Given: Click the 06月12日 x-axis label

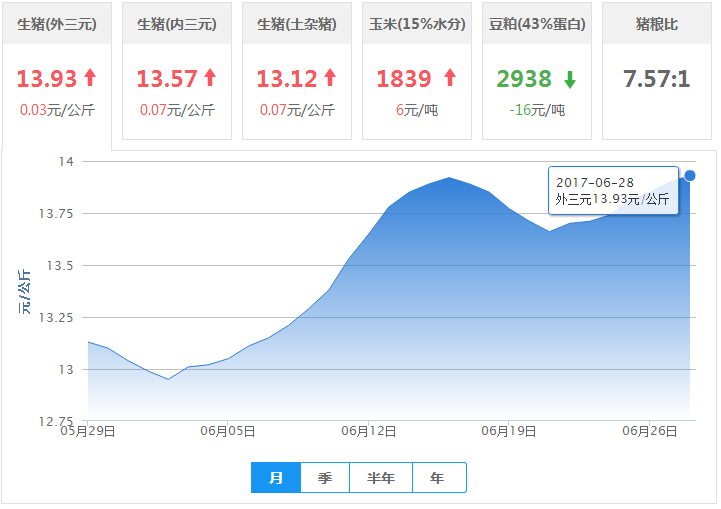Looking at the screenshot, I should point(370,432).
